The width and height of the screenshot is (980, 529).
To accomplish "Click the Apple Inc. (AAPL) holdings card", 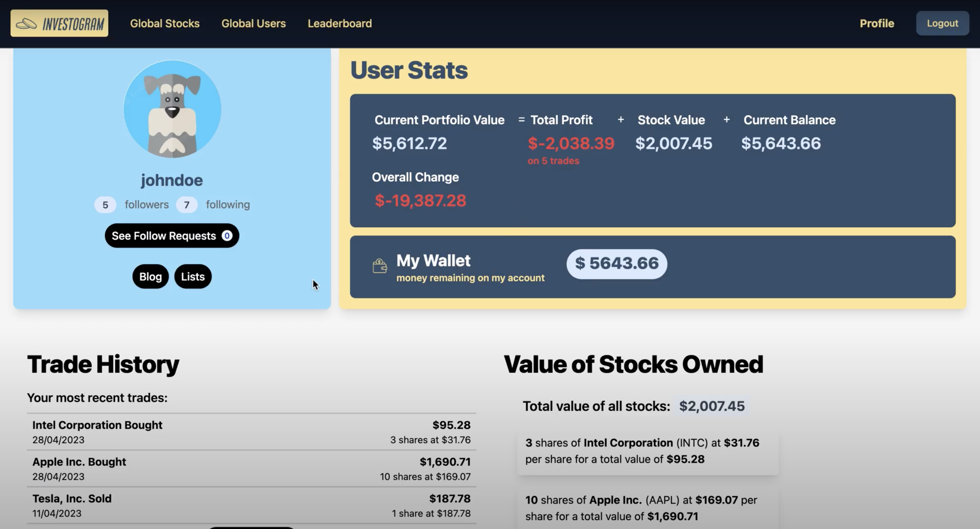I will 648,509.
